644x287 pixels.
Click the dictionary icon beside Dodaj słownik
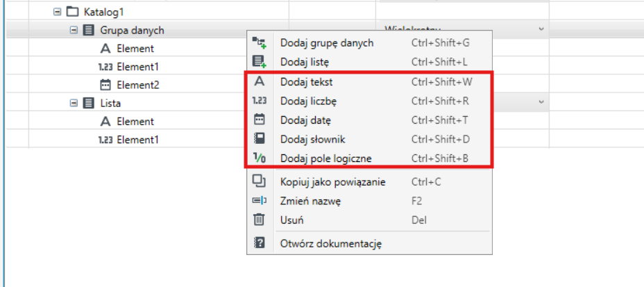pos(259,139)
